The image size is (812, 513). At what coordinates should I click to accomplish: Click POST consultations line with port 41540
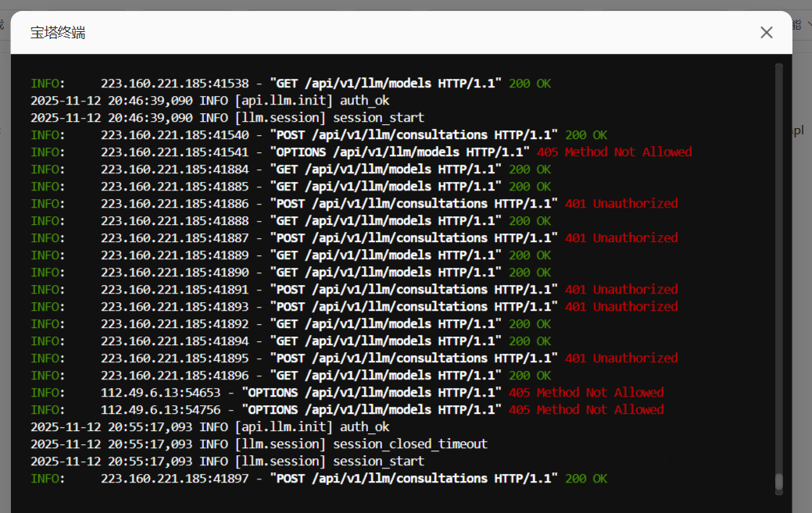tap(319, 135)
